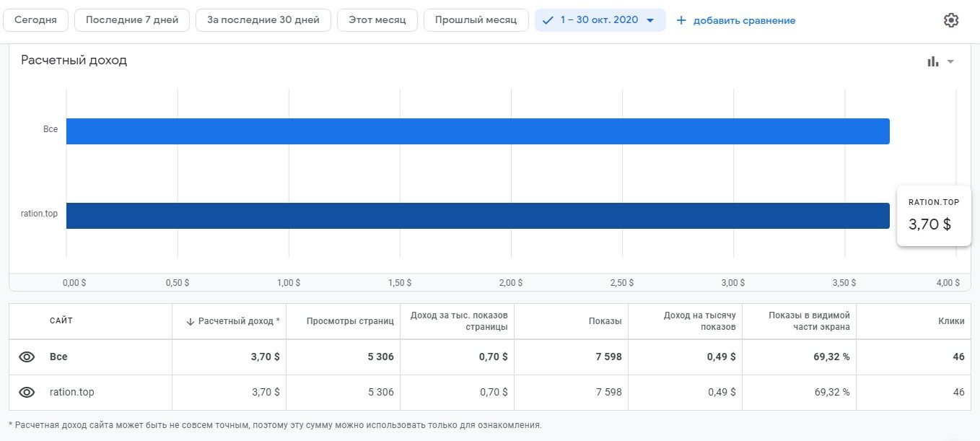Viewport: 980px width, 441px height.
Task: Toggle visibility eye for ration.top row
Action: click(x=27, y=393)
